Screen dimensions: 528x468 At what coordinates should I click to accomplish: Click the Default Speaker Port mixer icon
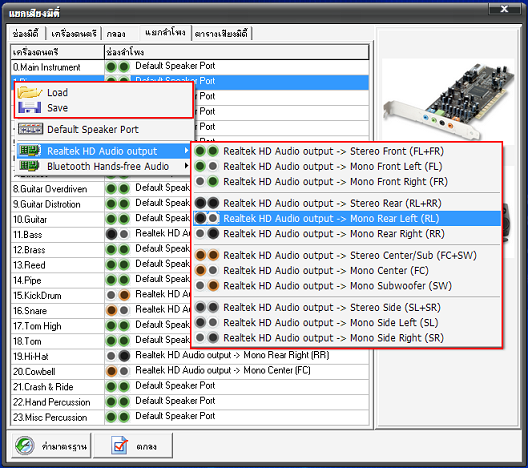click(x=30, y=129)
